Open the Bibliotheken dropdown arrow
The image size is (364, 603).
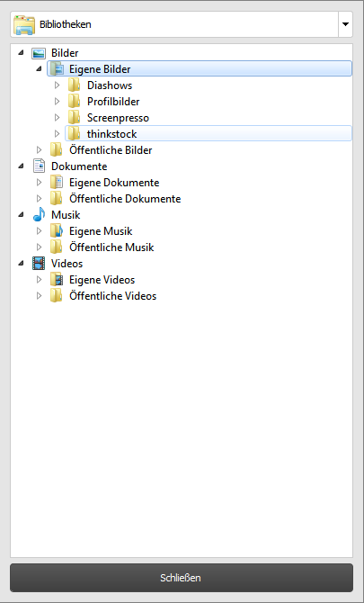tap(345, 24)
